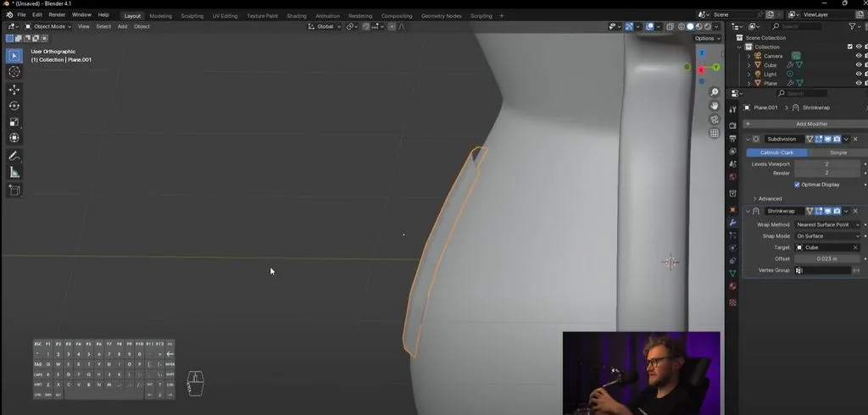Select the Scale tool
The image size is (868, 415).
click(14, 122)
